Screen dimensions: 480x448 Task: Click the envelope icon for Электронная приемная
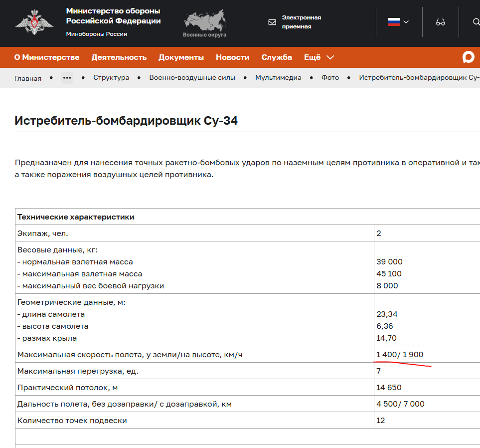pos(272,22)
